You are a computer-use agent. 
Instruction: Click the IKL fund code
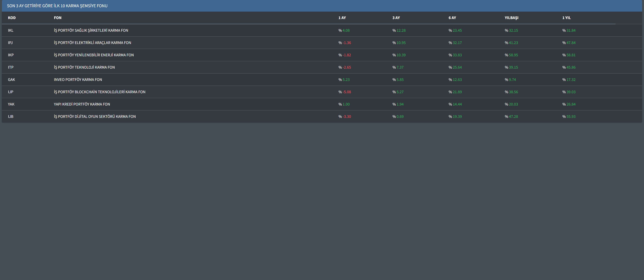[x=10, y=30]
